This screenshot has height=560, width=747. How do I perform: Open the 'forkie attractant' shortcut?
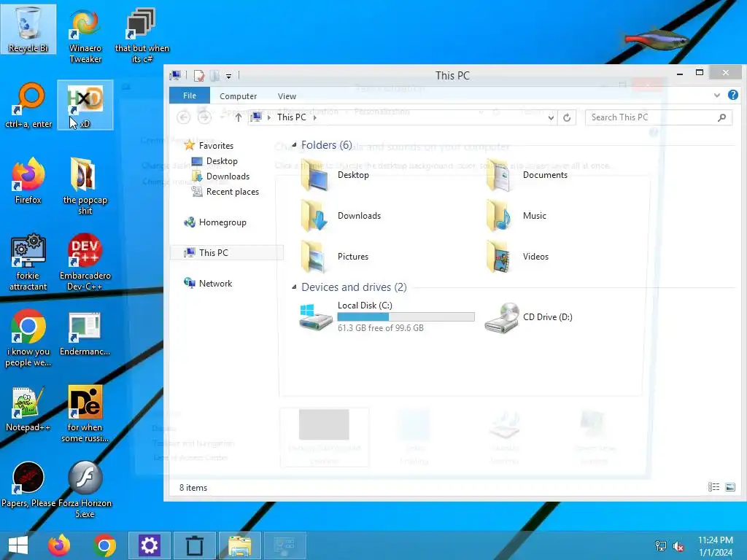pyautogui.click(x=28, y=262)
